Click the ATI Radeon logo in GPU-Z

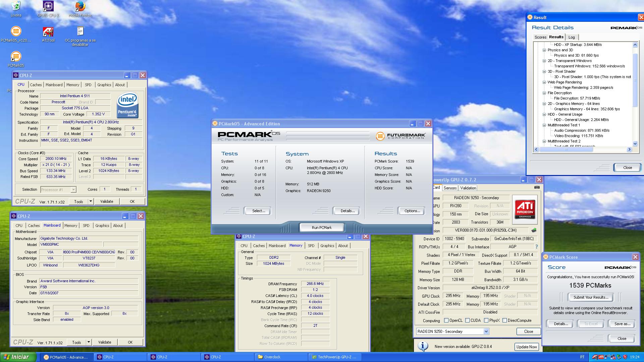point(525,210)
